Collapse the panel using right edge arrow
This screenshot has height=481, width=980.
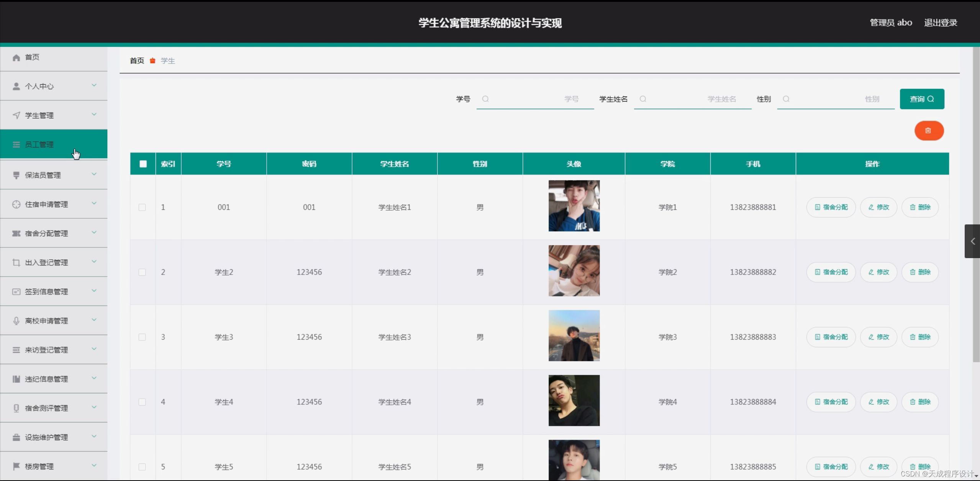click(972, 241)
